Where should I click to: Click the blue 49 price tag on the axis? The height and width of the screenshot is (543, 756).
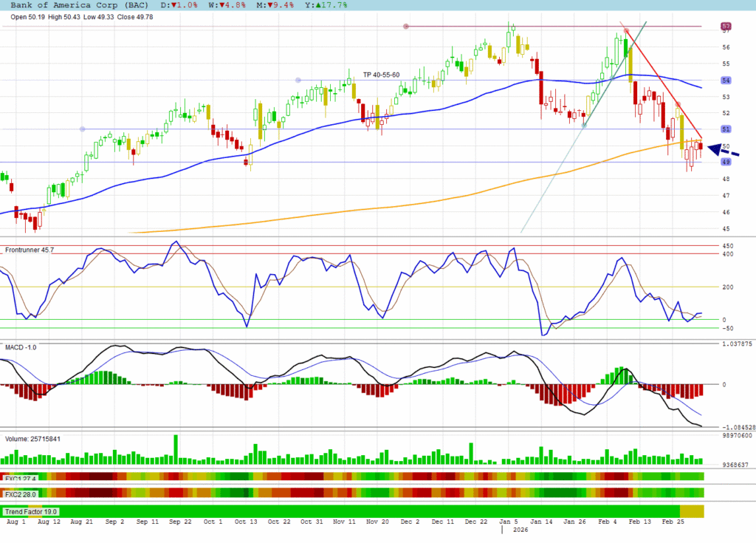[726, 163]
